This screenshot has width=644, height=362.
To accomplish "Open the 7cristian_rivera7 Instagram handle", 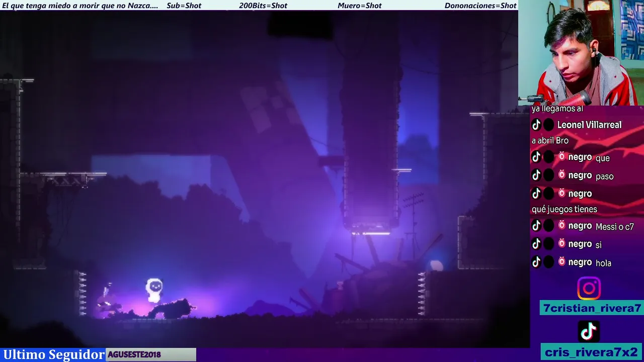I will tap(592, 308).
